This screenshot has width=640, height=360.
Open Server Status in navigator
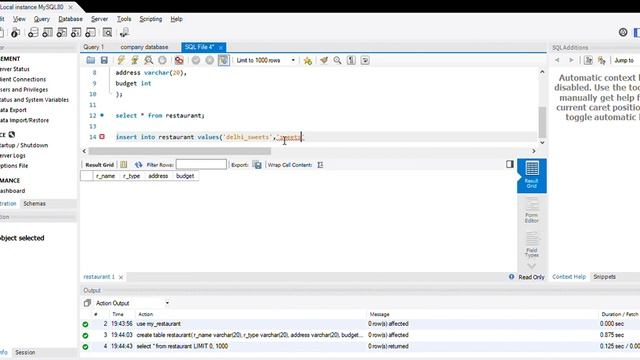15,69
